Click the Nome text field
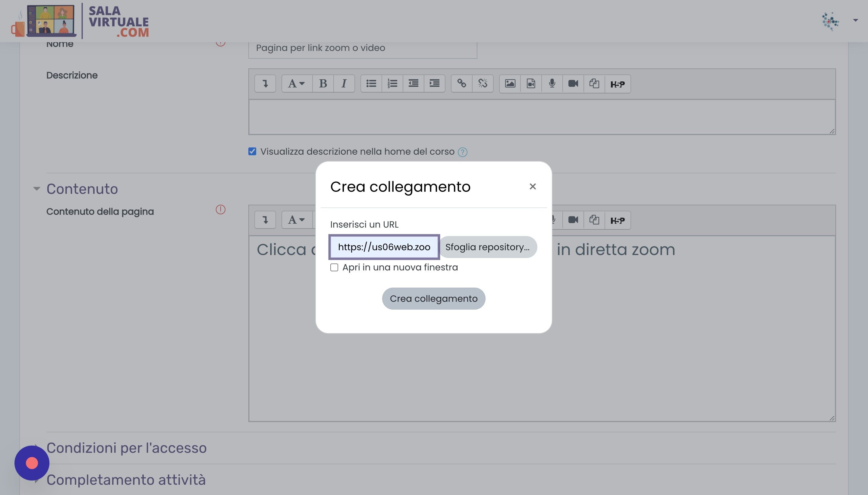Viewport: 868px width, 495px height. click(x=363, y=48)
